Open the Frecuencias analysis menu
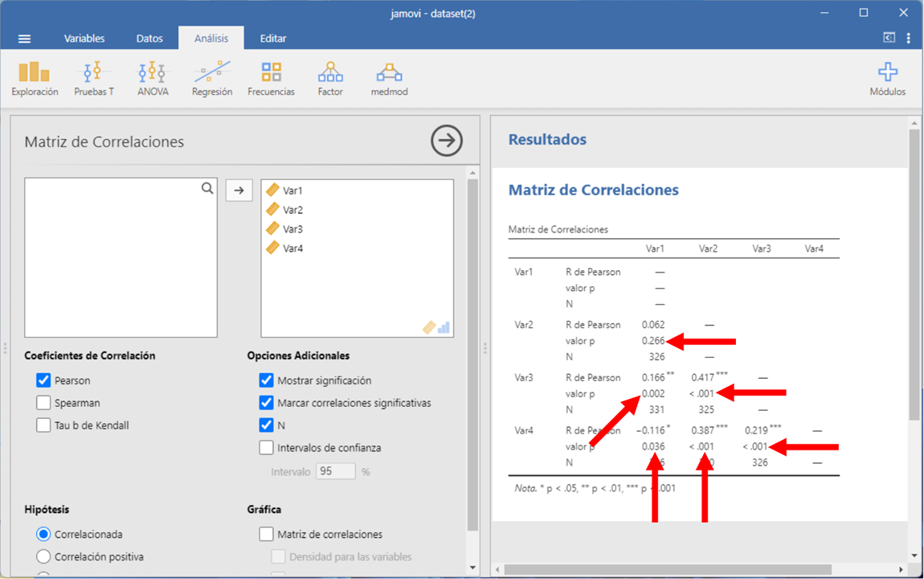This screenshot has width=924, height=579. pyautogui.click(x=271, y=79)
